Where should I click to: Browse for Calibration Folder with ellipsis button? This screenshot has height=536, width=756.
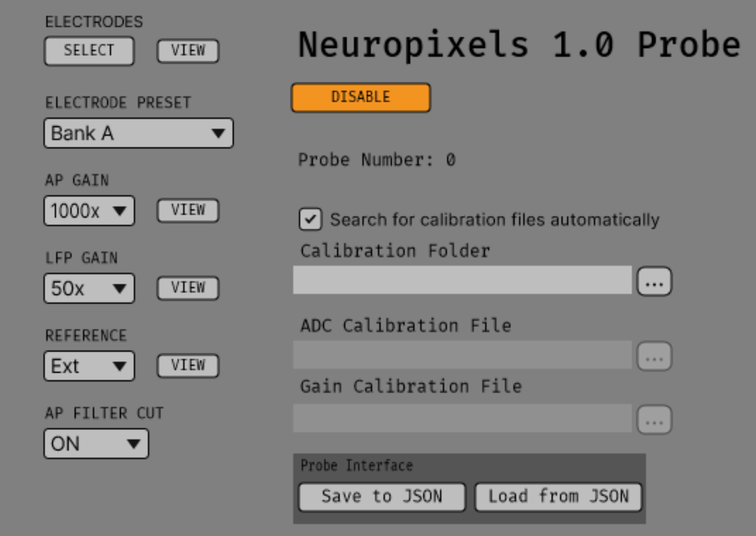coord(654,282)
